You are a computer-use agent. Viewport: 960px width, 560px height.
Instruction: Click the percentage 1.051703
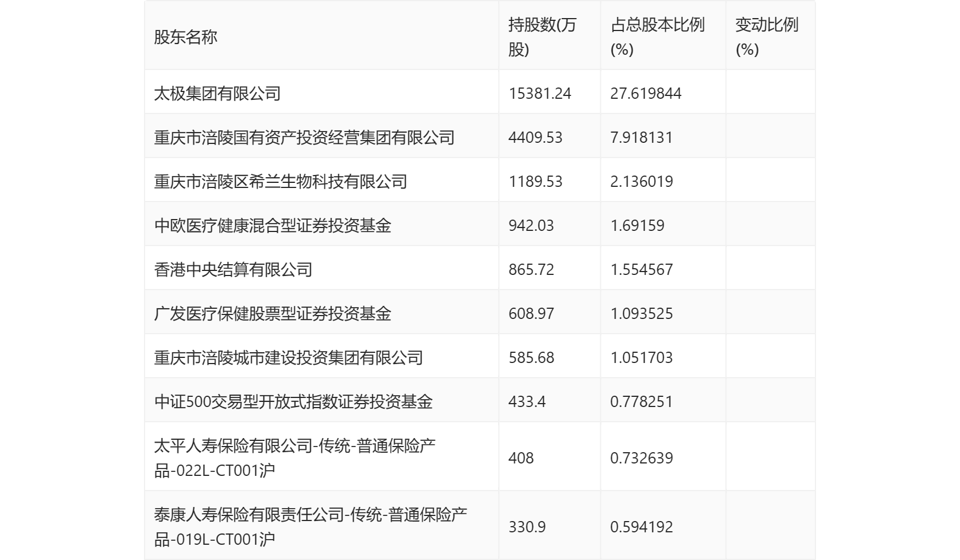[x=642, y=357]
